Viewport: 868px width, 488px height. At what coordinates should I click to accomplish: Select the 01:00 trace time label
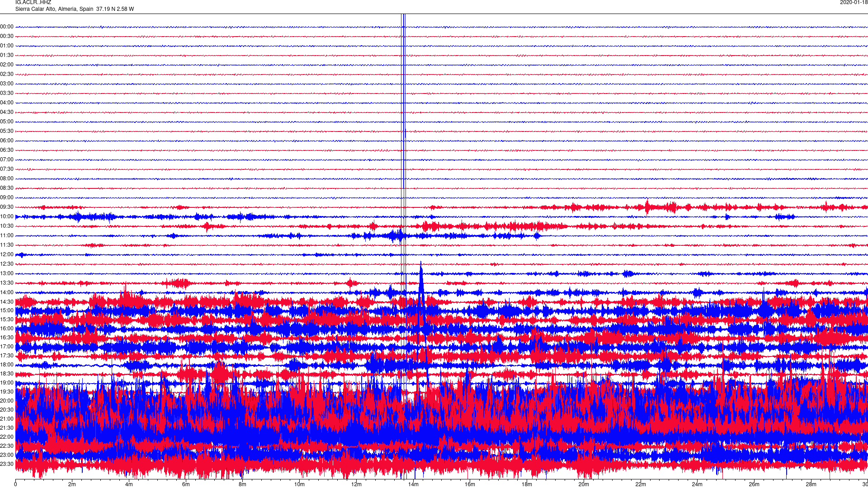pos(7,46)
